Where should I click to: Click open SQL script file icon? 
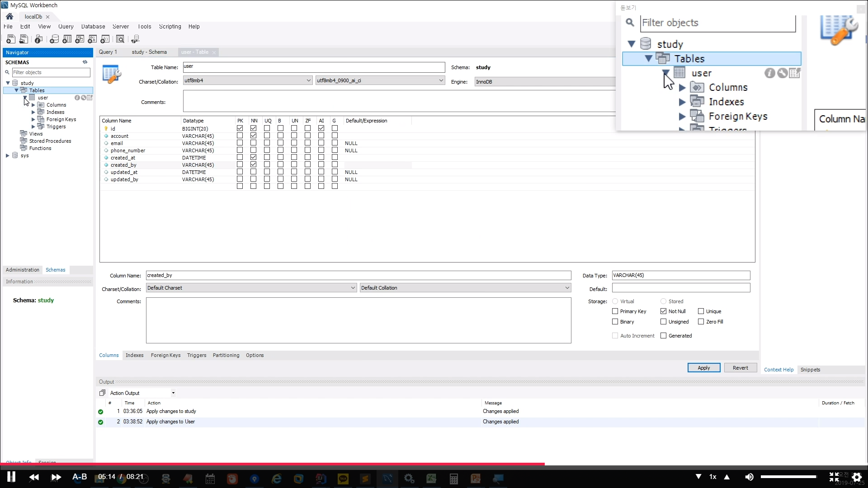[24, 39]
